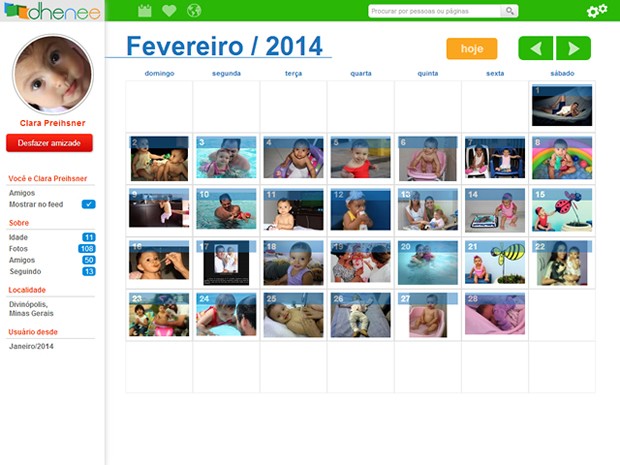Open the globe icon in header

(194, 11)
